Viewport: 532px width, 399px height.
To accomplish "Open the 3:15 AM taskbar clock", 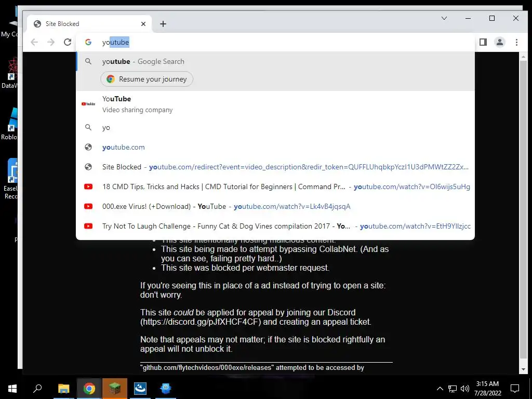I will coord(487,389).
